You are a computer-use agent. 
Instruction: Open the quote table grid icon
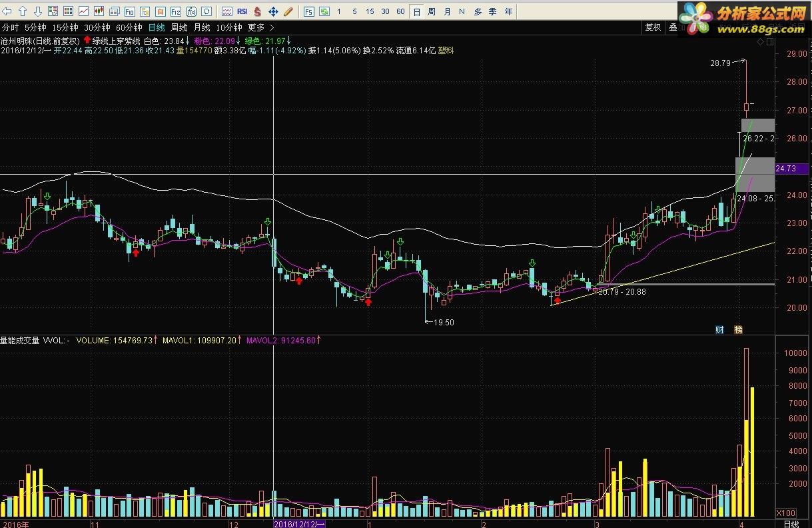coord(68,11)
